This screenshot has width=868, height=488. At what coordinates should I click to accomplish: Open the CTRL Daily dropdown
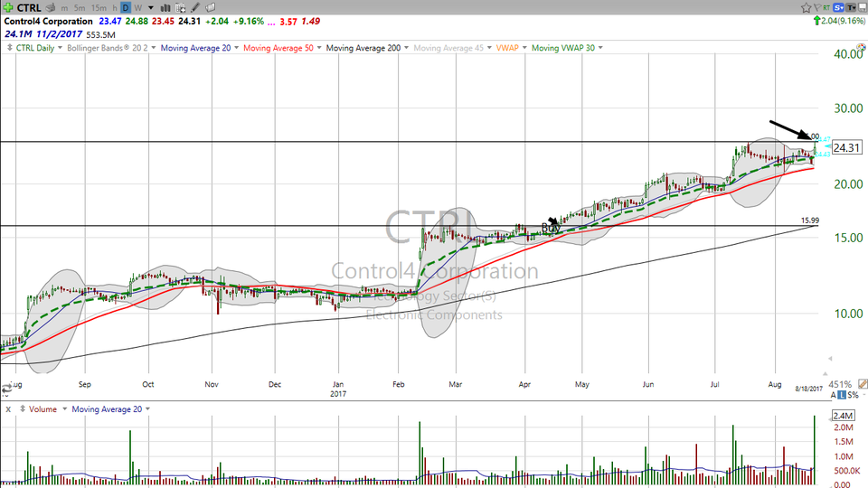pos(60,48)
